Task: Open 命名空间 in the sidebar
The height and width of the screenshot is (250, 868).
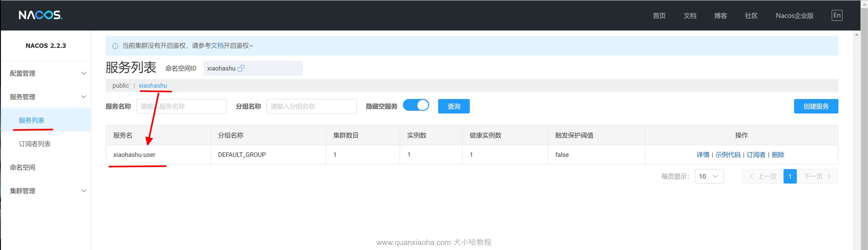Action: [x=23, y=167]
